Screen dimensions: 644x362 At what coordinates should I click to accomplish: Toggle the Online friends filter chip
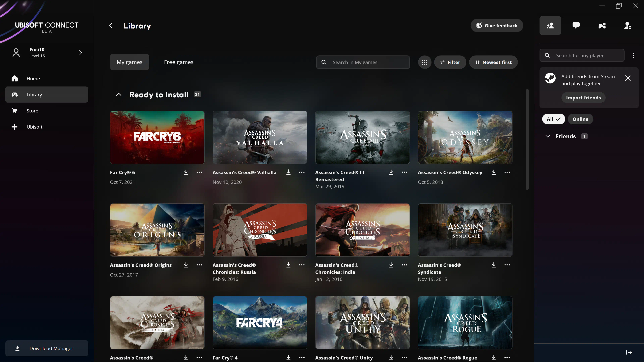pyautogui.click(x=580, y=119)
